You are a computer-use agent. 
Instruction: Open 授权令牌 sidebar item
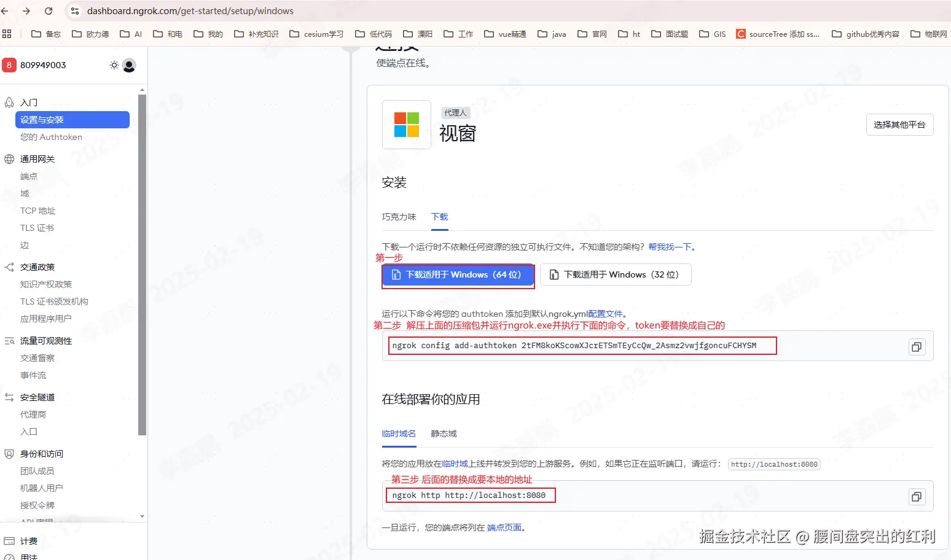37,505
